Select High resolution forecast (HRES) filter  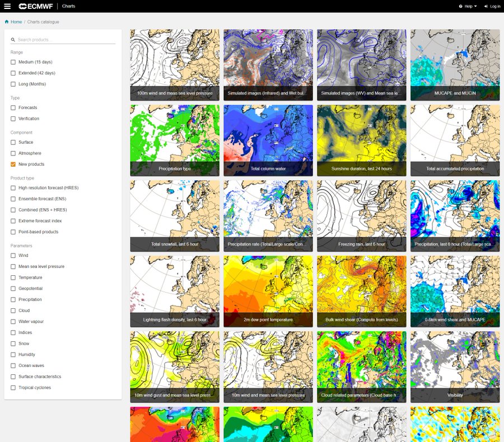13,188
